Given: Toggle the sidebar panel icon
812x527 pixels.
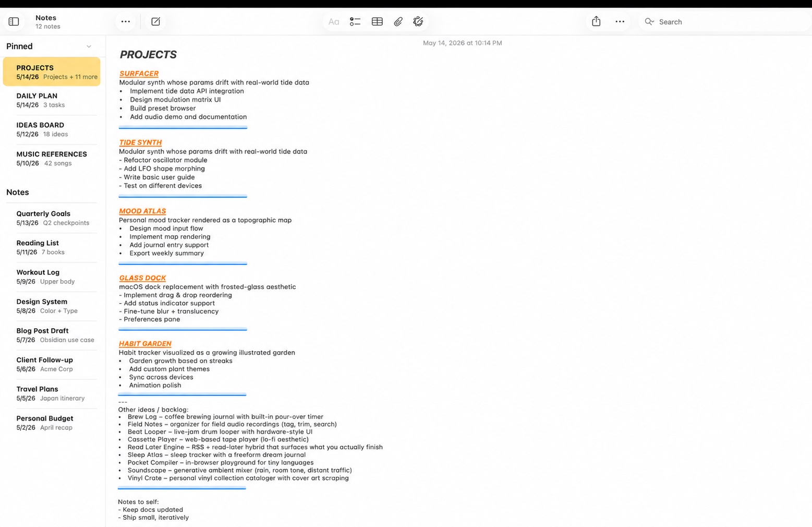Looking at the screenshot, I should 14,21.
